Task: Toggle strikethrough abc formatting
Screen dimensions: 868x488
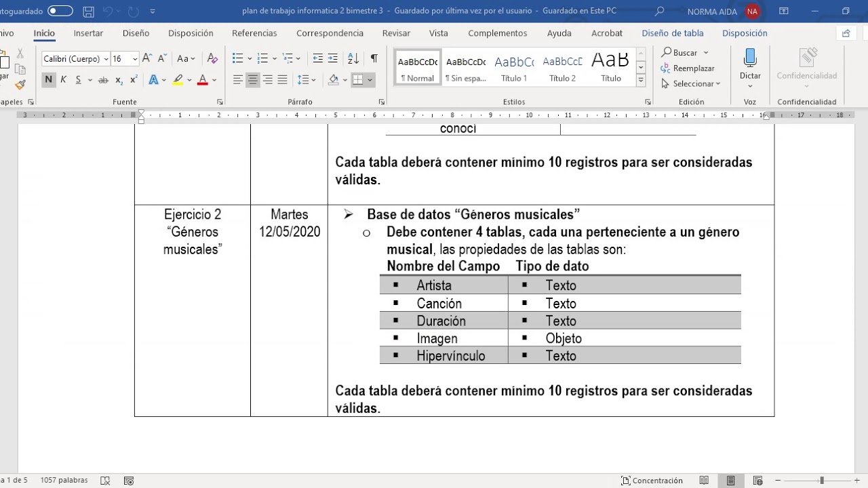Action: [x=103, y=80]
